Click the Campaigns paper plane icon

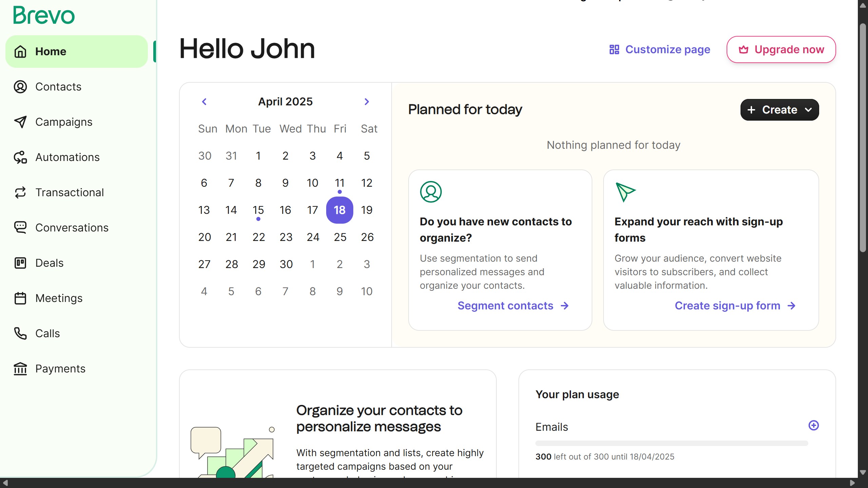click(x=20, y=122)
